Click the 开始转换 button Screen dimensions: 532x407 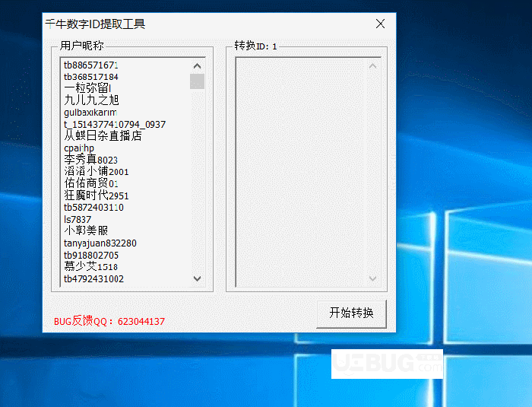[x=351, y=313]
